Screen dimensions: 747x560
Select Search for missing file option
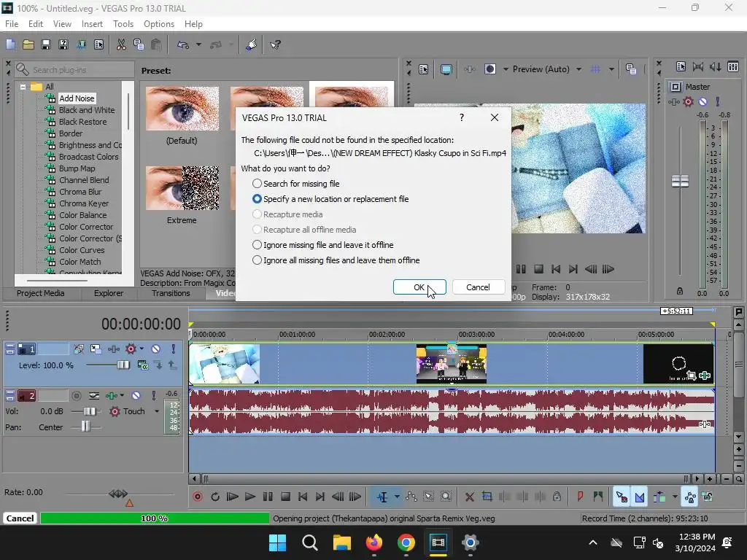point(296,184)
